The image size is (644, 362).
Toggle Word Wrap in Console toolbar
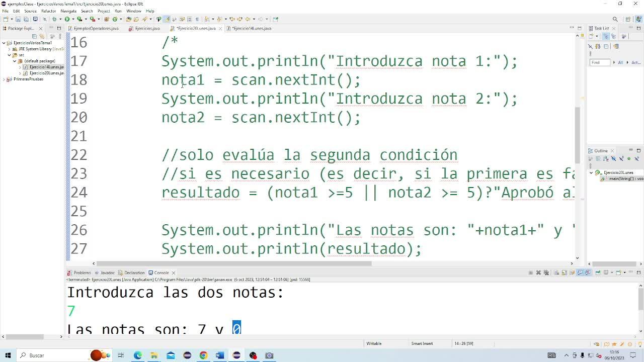(572, 273)
